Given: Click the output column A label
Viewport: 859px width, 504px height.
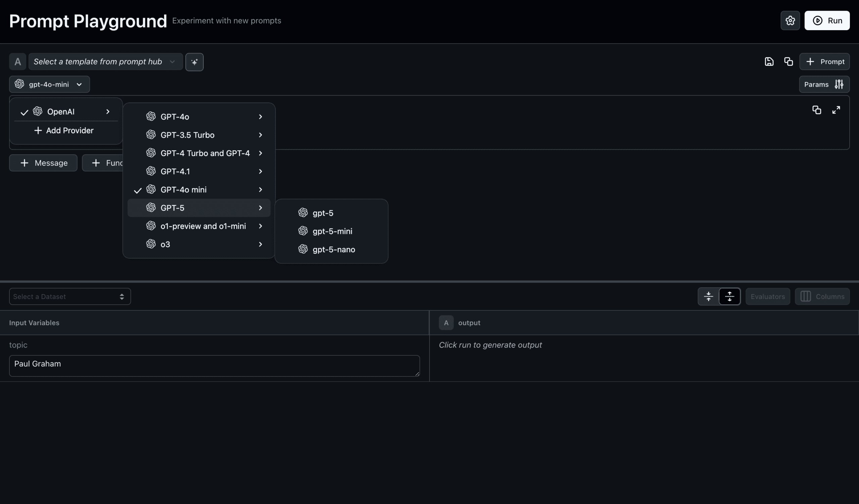Looking at the screenshot, I should pyautogui.click(x=446, y=323).
